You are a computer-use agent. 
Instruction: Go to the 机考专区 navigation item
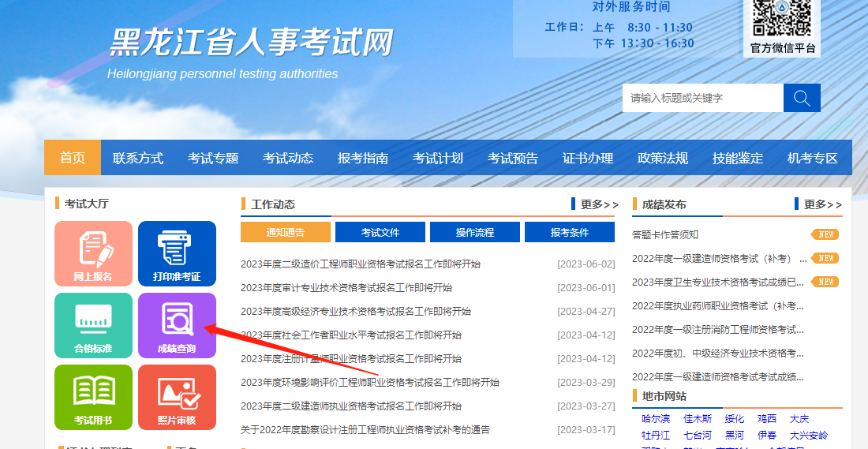pyautogui.click(x=812, y=158)
